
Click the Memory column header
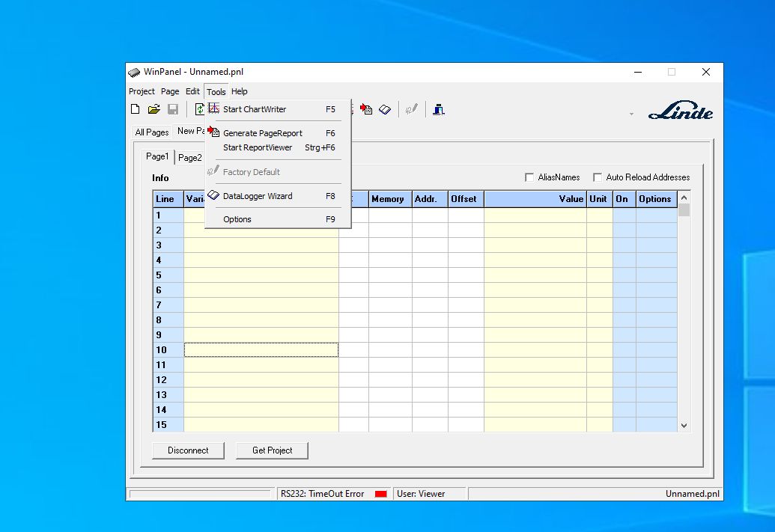point(390,199)
